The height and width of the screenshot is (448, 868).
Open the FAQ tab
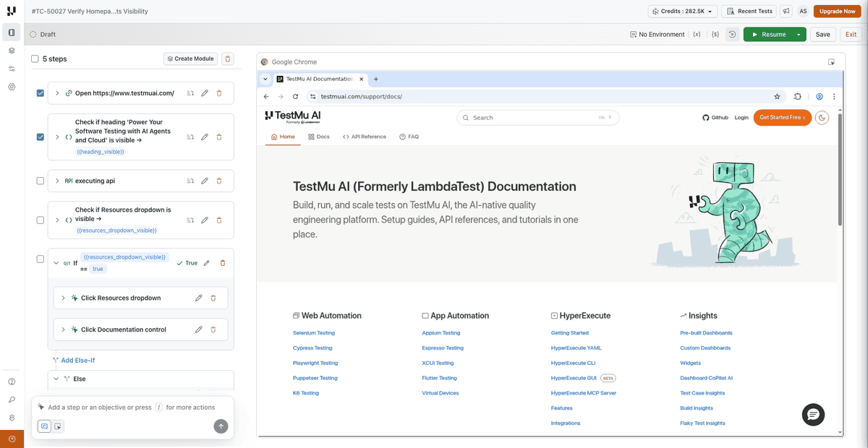tap(409, 137)
